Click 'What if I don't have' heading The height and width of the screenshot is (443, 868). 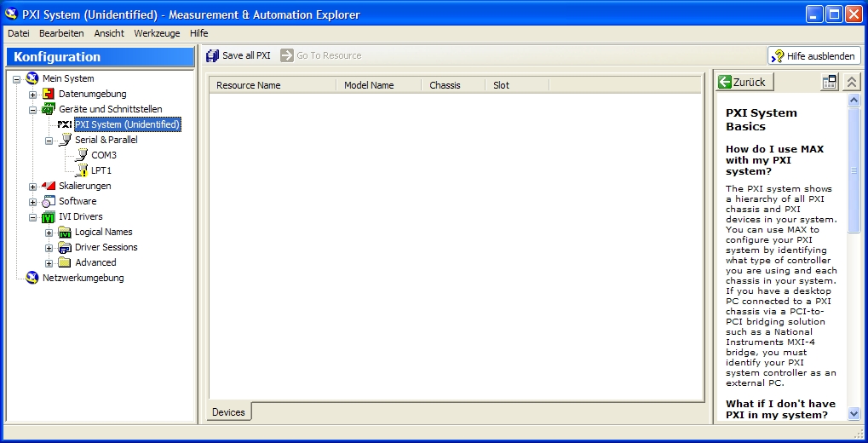pos(780,409)
